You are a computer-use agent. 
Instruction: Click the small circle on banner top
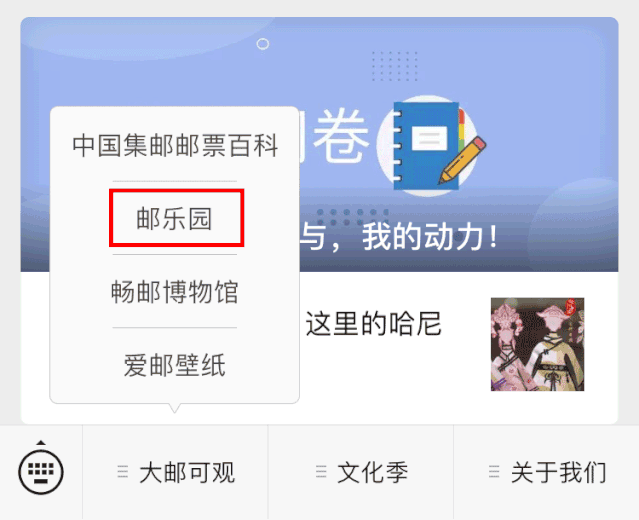click(263, 44)
